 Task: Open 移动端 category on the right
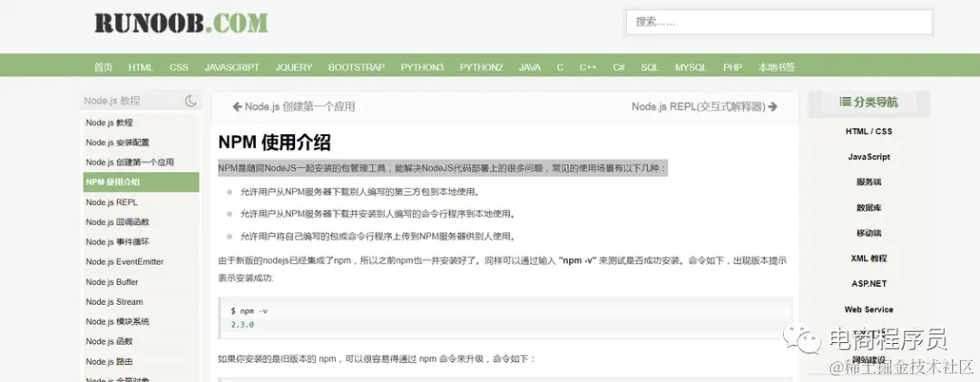point(868,233)
